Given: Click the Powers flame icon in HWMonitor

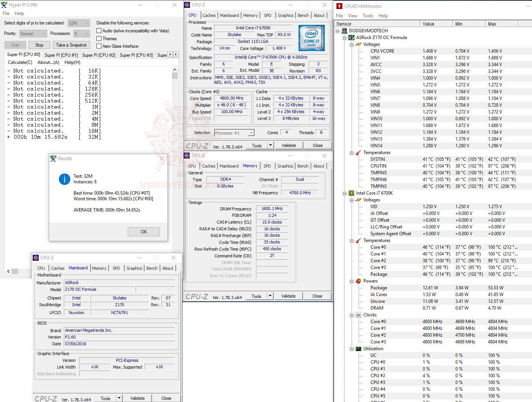Looking at the screenshot, I should click(x=359, y=281).
